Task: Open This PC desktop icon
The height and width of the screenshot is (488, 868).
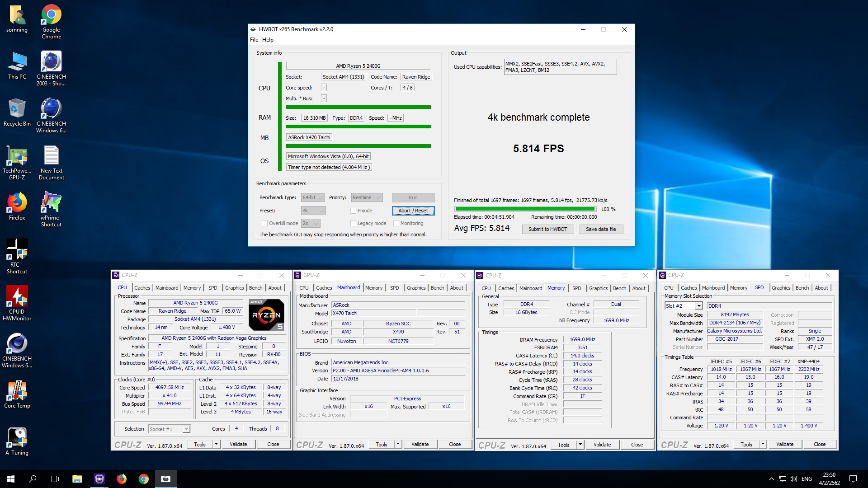Action: [17, 66]
